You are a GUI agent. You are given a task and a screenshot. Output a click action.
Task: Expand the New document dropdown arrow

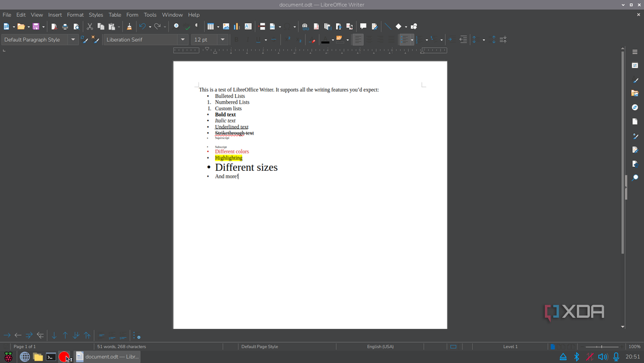coord(14,26)
